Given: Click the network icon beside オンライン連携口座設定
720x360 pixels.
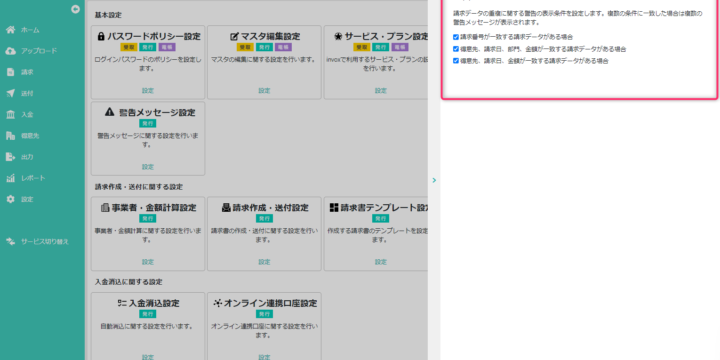Looking at the screenshot, I should [x=218, y=303].
